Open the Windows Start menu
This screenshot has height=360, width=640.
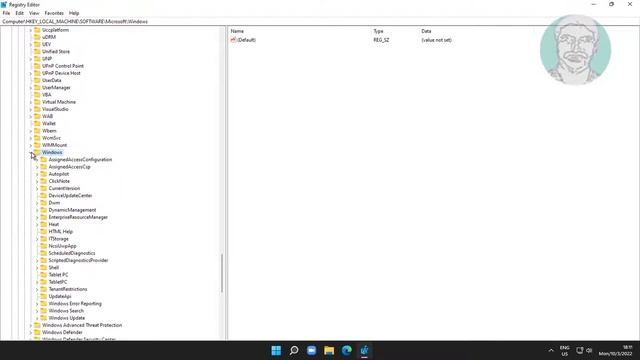[x=276, y=350]
